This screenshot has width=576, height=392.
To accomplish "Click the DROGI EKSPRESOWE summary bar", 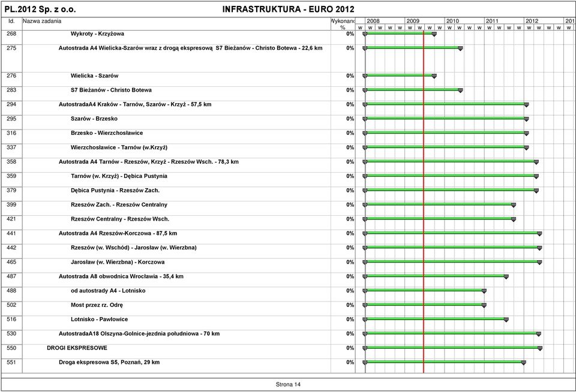I will click(x=452, y=348).
